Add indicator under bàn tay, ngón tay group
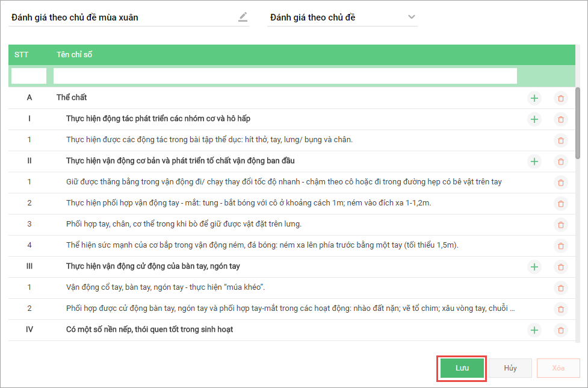This screenshot has width=588, height=388. click(x=534, y=266)
